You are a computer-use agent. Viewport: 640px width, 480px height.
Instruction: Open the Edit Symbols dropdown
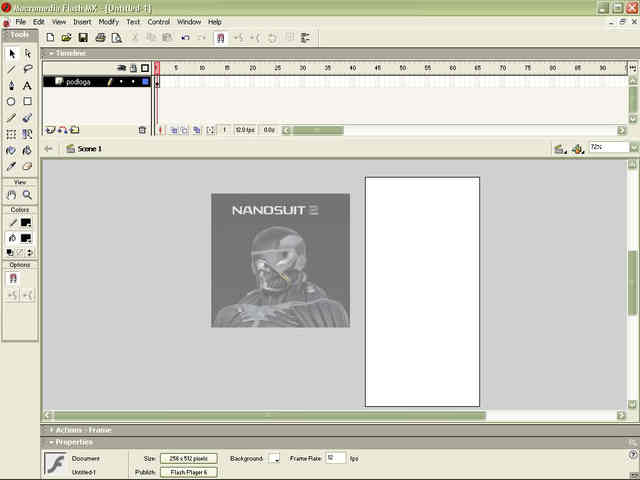[x=578, y=149]
